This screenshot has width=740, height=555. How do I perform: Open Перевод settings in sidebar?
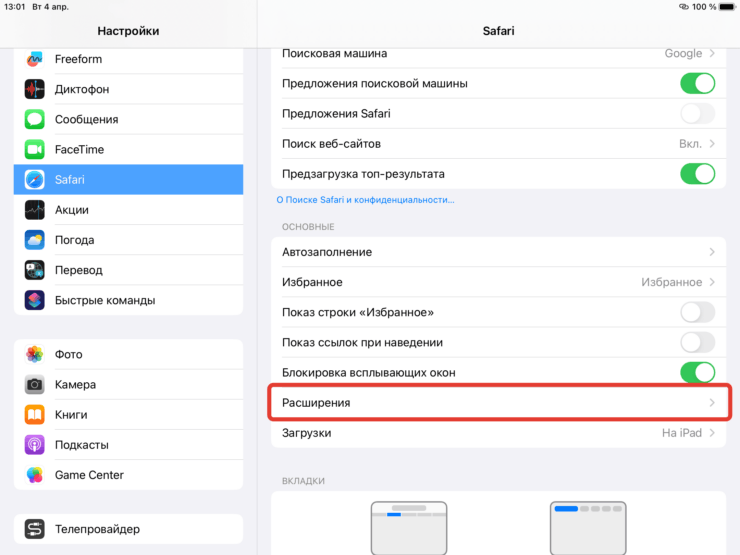[128, 270]
